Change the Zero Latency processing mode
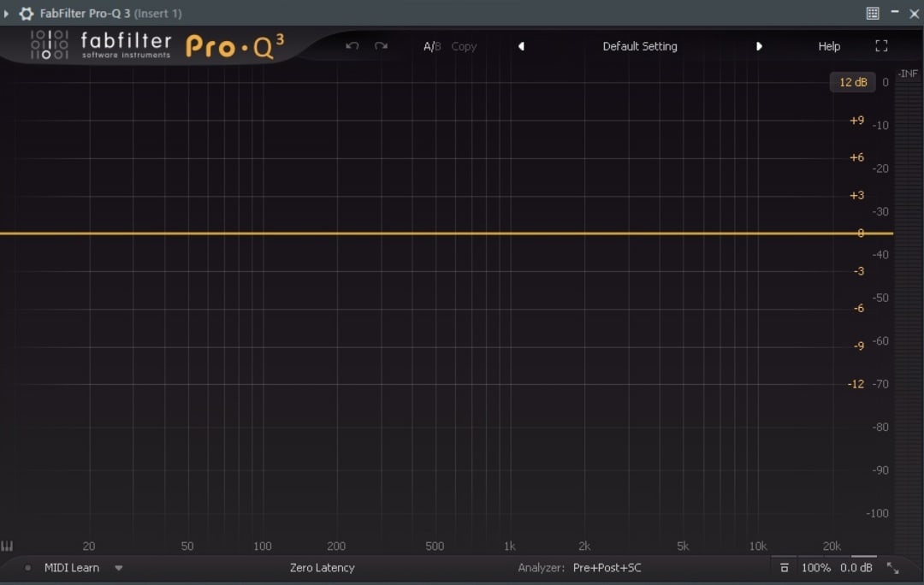The image size is (924, 585). tap(322, 568)
